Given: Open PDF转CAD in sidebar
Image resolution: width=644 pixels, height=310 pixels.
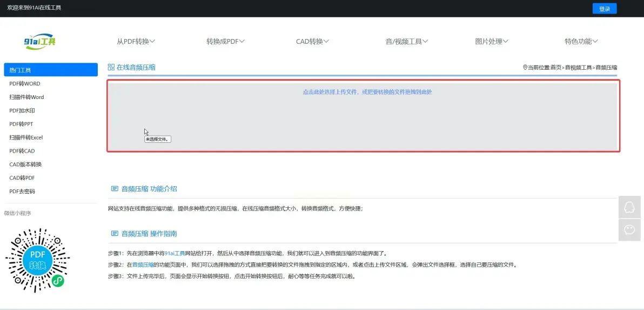Looking at the screenshot, I should (22, 151).
